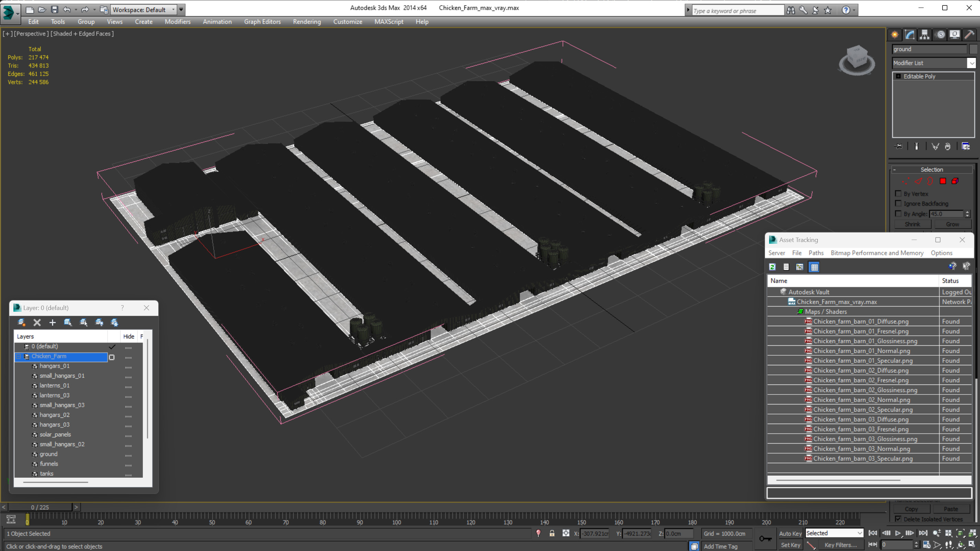Screen dimensions: 980x551
Task: Open the Hierarchy command panel tab
Action: tap(924, 35)
